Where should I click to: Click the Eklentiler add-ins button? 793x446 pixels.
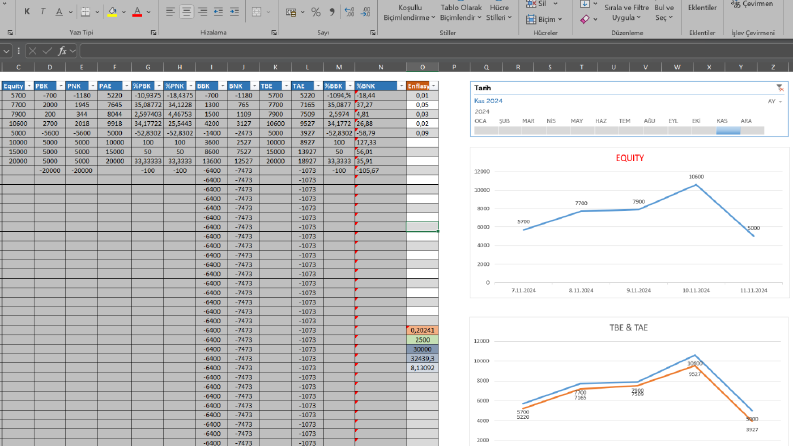tap(702, 8)
